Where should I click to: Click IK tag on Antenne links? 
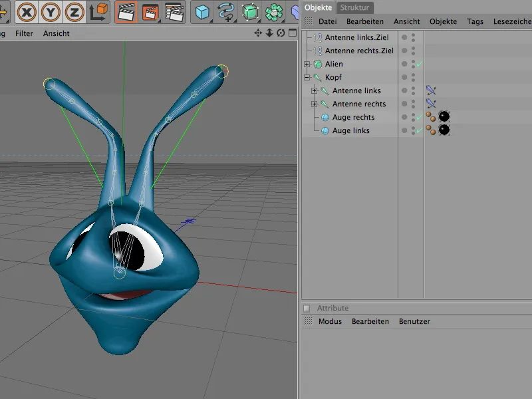(431, 90)
